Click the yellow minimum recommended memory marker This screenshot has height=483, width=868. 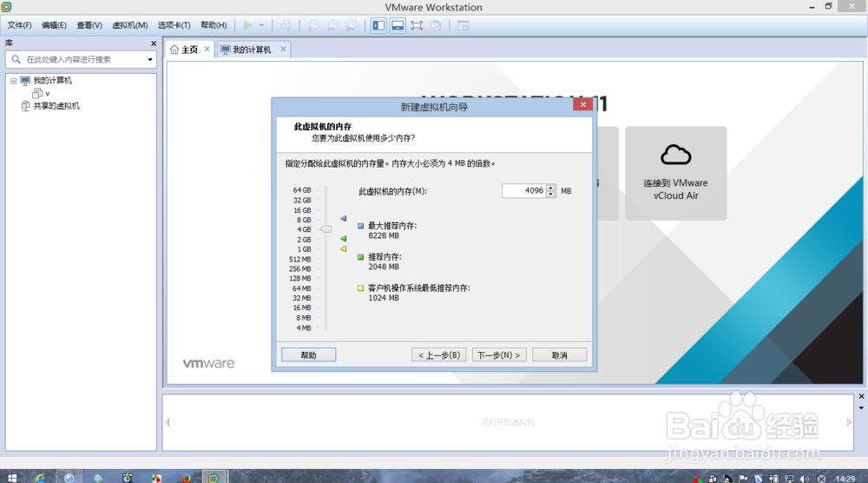pos(343,249)
